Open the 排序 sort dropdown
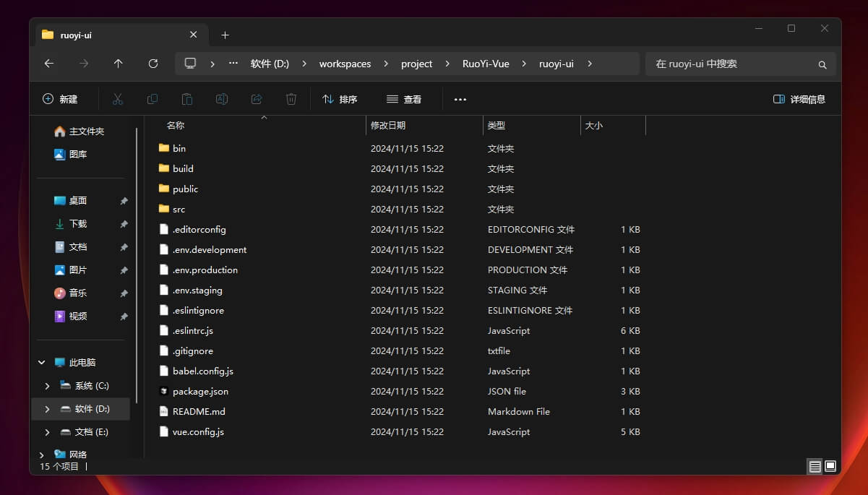868x495 pixels. tap(340, 99)
